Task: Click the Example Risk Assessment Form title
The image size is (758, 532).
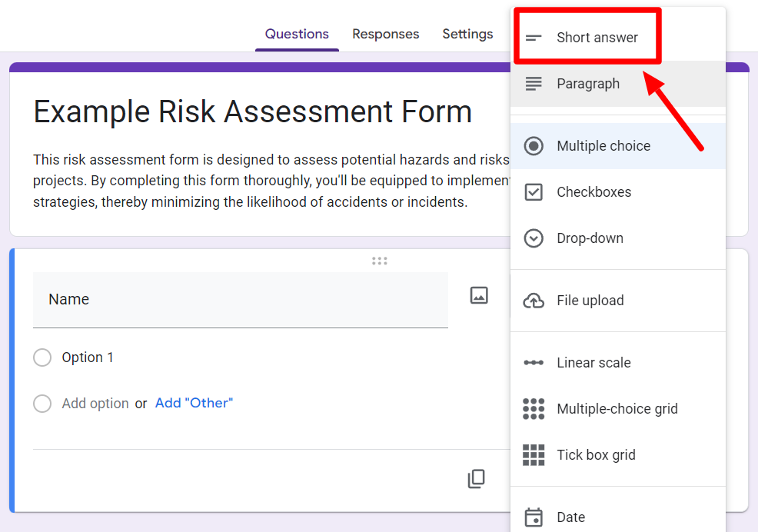Action: [x=252, y=111]
